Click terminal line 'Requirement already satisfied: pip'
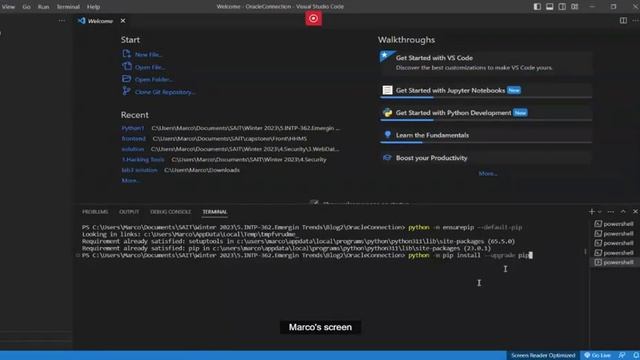The width and height of the screenshot is (640, 360). tap(286, 248)
